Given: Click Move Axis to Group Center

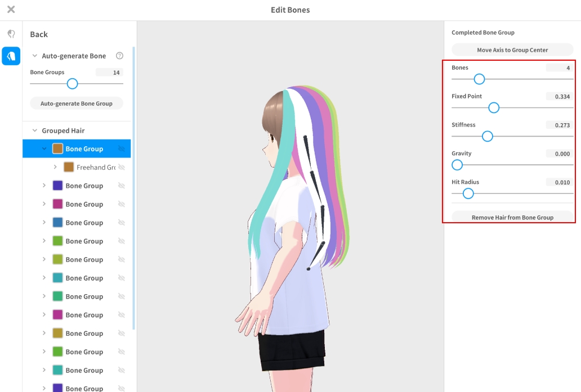Looking at the screenshot, I should coord(512,50).
